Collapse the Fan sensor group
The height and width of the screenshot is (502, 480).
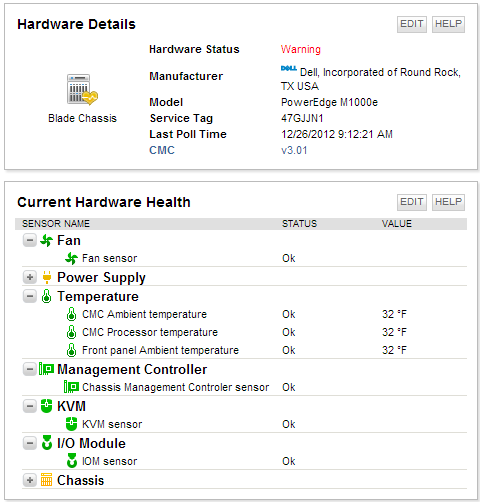tap(30, 240)
